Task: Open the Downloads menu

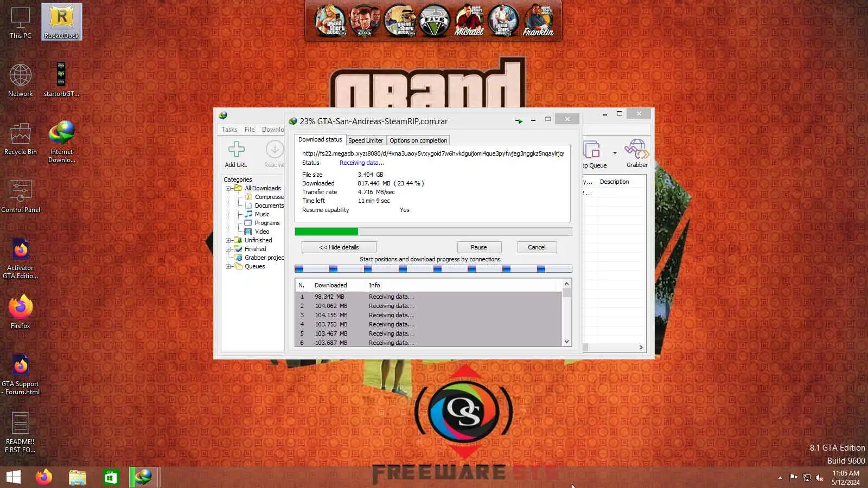Action: coord(273,130)
